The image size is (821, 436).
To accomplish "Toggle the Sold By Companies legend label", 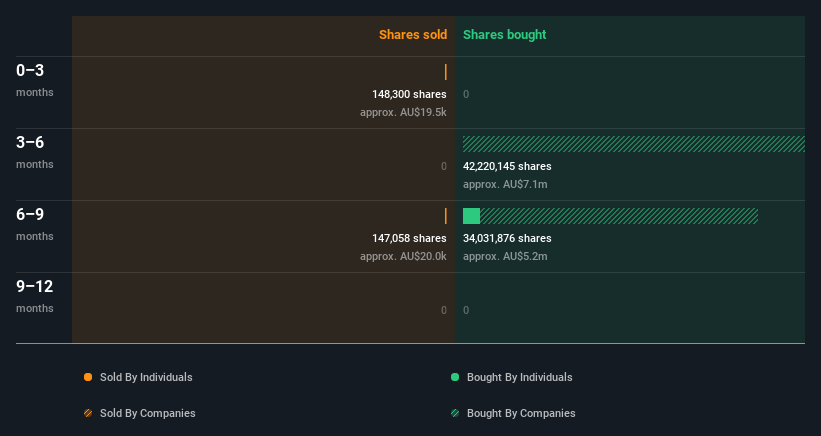I will (x=148, y=413).
